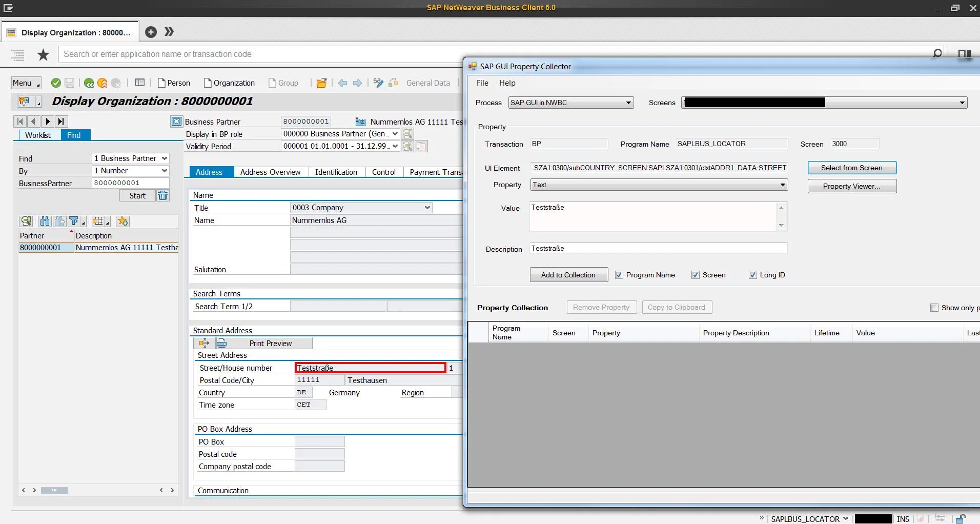980x524 pixels.
Task: Click the favorites star beside the worklist icon
Action: point(43,54)
